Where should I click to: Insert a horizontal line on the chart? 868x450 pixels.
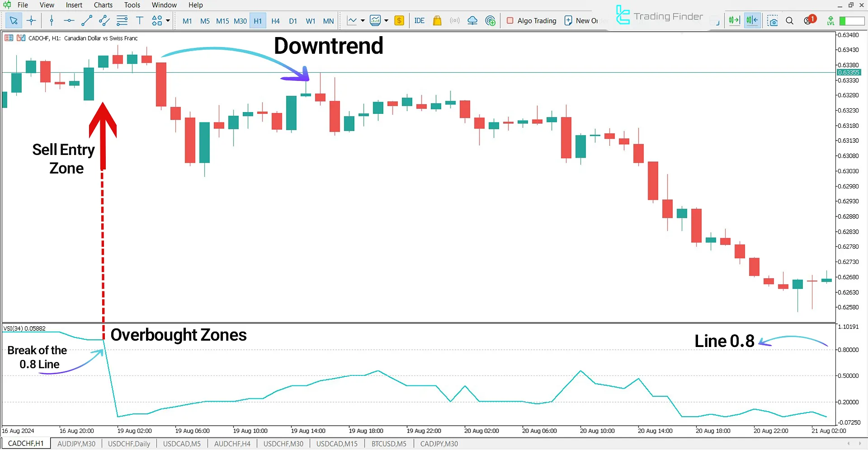coord(69,20)
